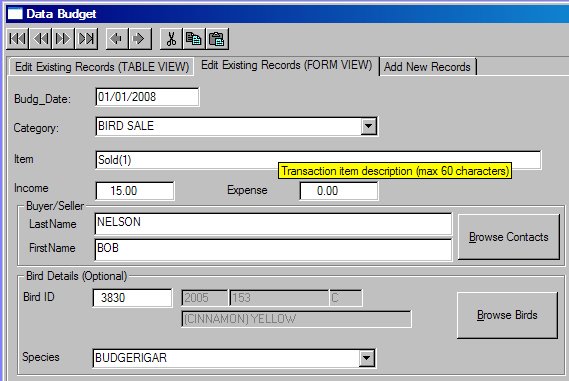Click the Bird Details (Optional) group heading
569x381 pixels.
point(77,276)
